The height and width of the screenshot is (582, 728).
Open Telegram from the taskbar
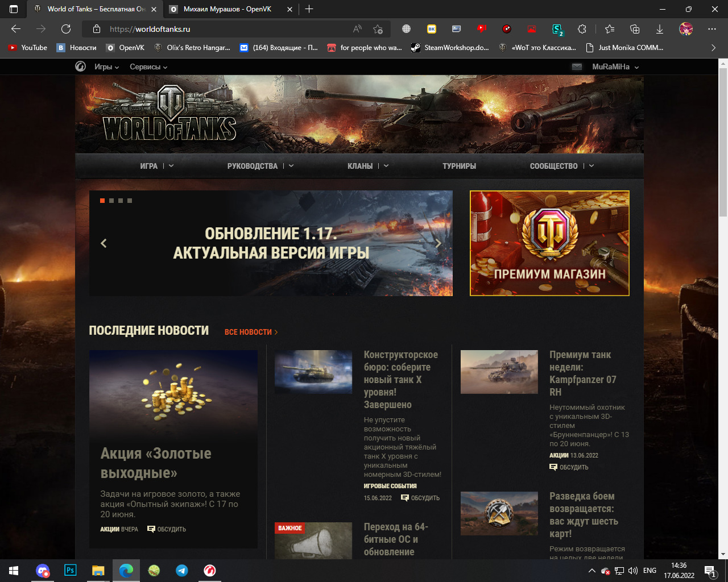(182, 570)
